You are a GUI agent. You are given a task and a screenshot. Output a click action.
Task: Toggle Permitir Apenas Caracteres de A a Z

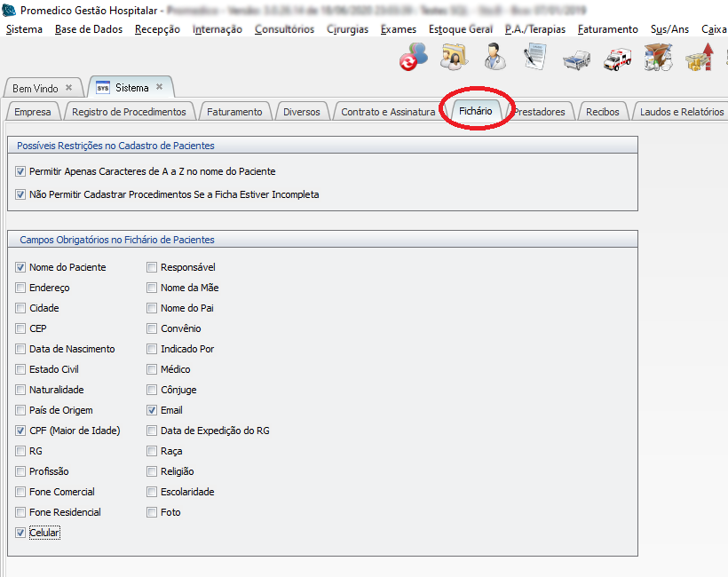(20, 171)
